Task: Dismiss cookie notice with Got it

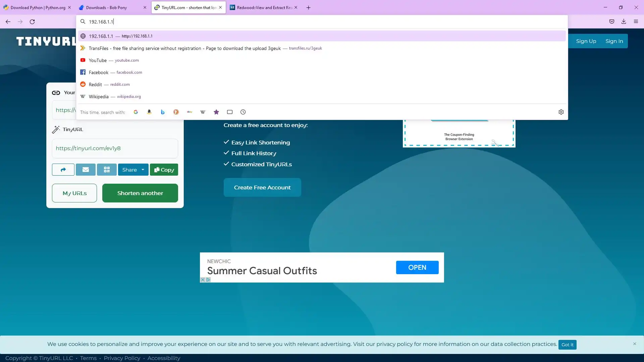Action: click(x=567, y=345)
